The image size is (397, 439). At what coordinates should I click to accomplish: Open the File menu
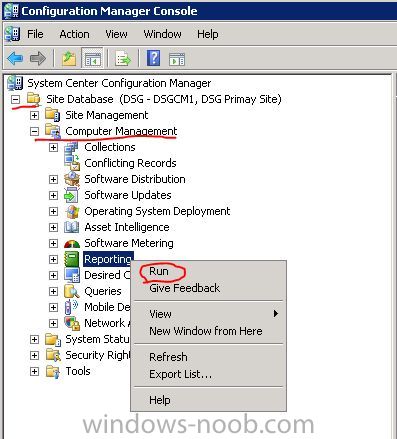35,34
